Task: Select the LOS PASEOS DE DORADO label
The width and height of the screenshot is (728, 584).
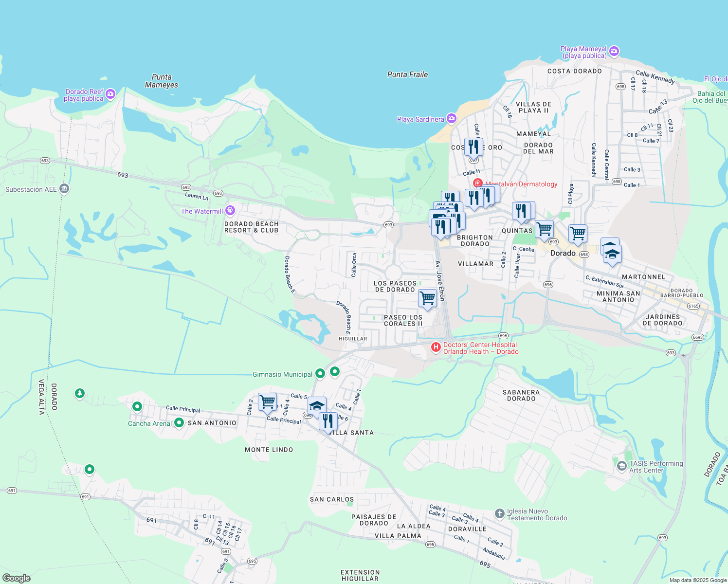Action: tap(395, 286)
